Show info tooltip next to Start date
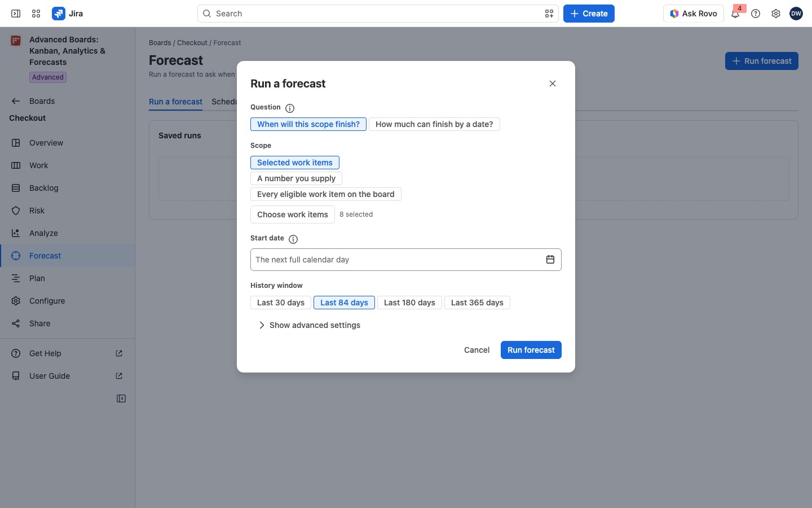This screenshot has height=508, width=812. pyautogui.click(x=293, y=239)
